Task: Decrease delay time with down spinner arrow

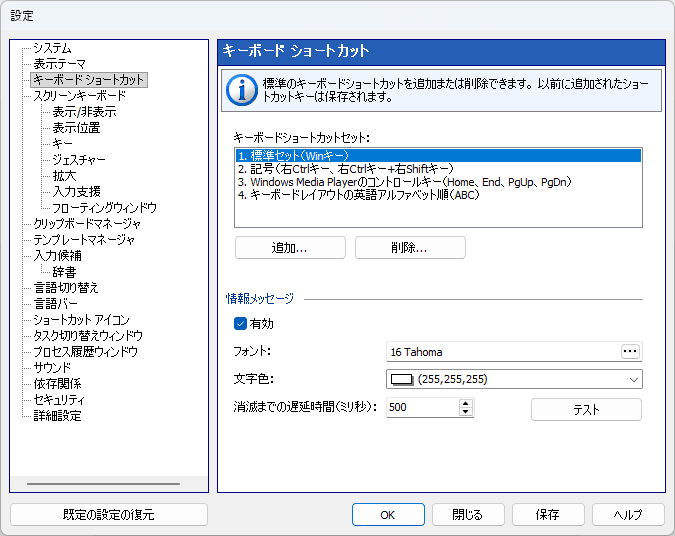Action: point(465,412)
